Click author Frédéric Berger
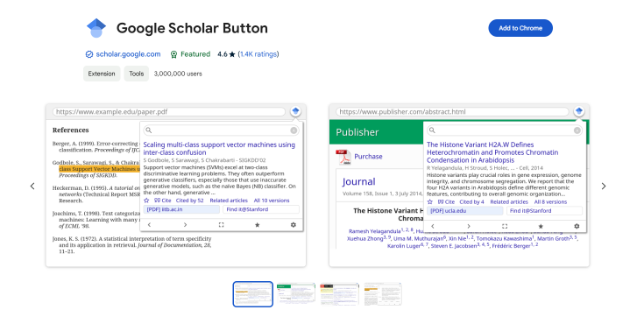The height and width of the screenshot is (324, 644). [x=511, y=245]
